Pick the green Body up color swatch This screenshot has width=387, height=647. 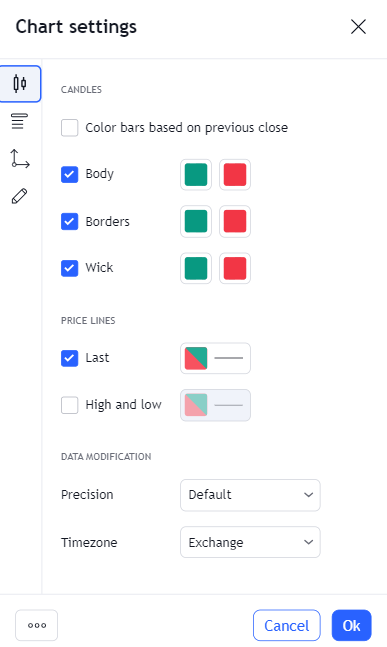196,175
